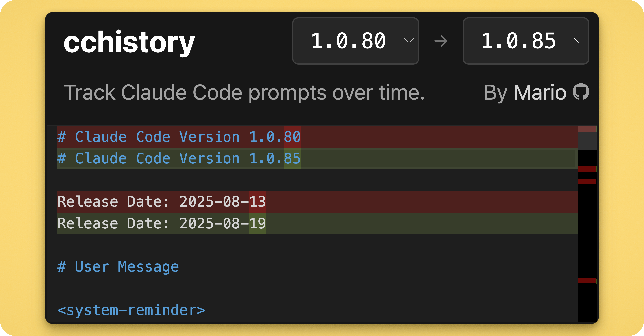Open the GitHub icon next to Mario
Image resolution: width=644 pixels, height=336 pixels.
pos(581,92)
